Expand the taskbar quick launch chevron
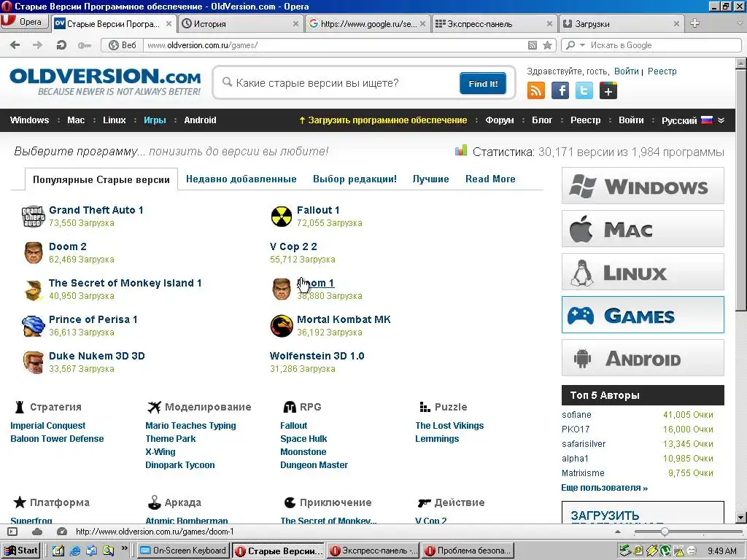Image resolution: width=747 pixels, height=560 pixels. click(124, 548)
